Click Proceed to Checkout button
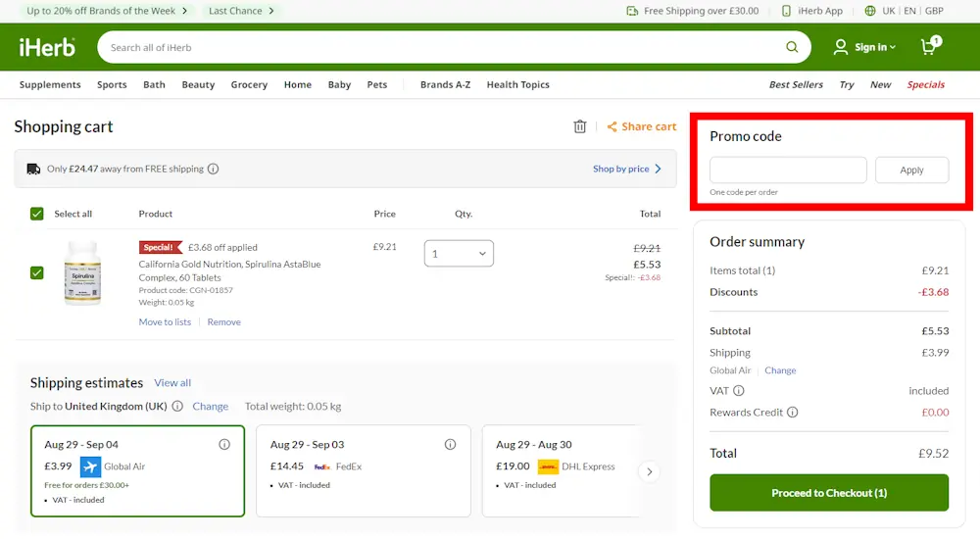The width and height of the screenshot is (980, 539). pos(829,493)
